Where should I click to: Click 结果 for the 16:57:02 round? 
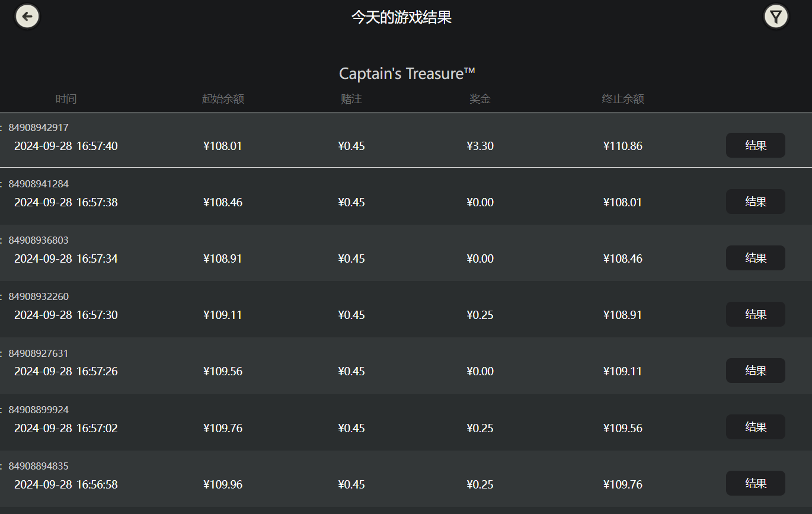coord(755,427)
